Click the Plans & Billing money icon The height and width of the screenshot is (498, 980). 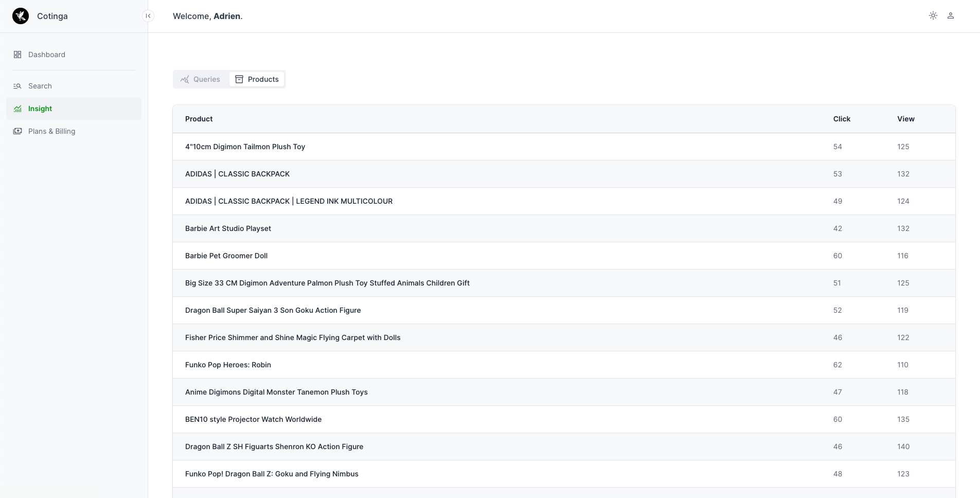pos(17,131)
